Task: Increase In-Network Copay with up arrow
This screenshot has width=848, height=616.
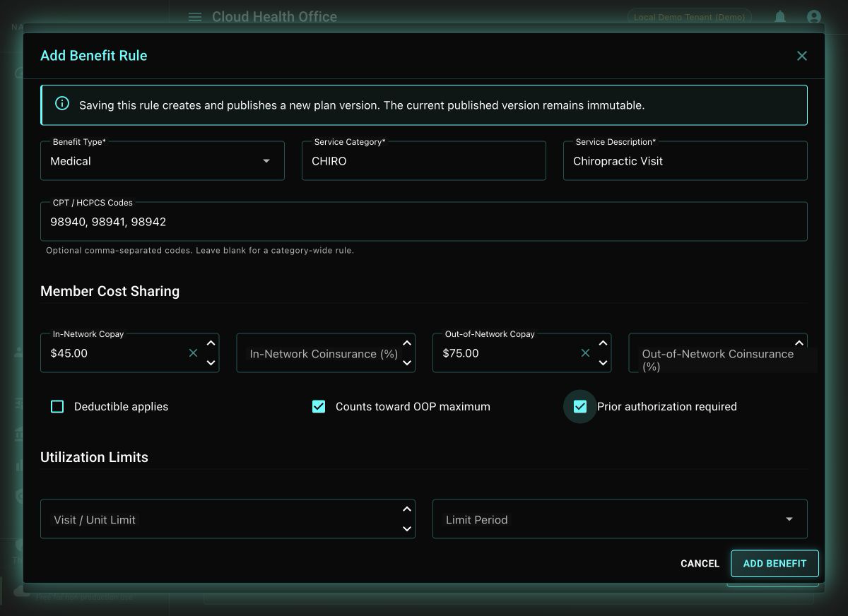Action: pyautogui.click(x=211, y=343)
